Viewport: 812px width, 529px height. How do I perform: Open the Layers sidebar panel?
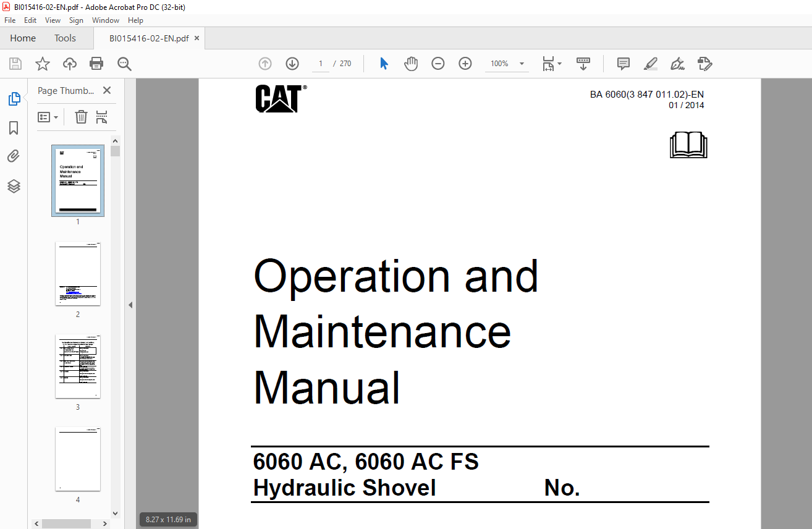[x=14, y=186]
